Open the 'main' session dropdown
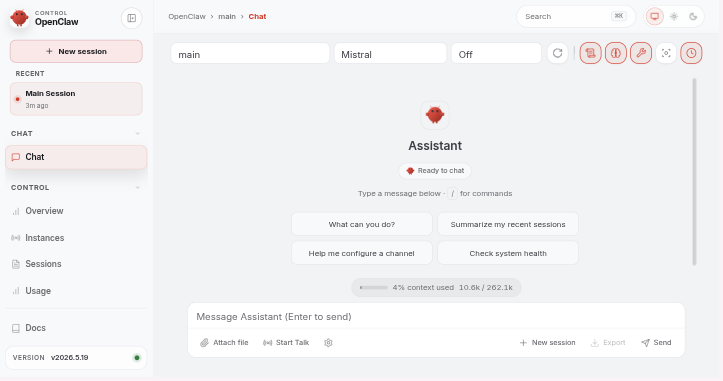This screenshot has height=381, width=723. (x=250, y=54)
